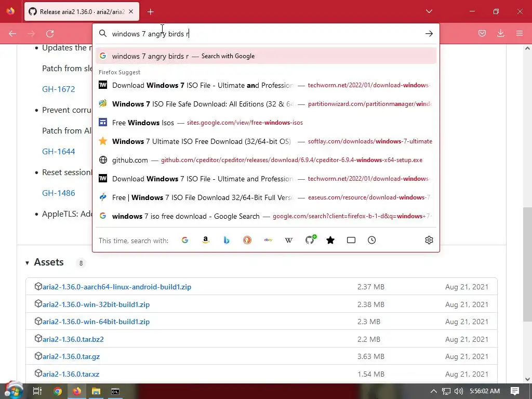The image size is (532, 399).
Task: Select github.com cpeditor setup.exe suggestion
Action: tap(266, 160)
